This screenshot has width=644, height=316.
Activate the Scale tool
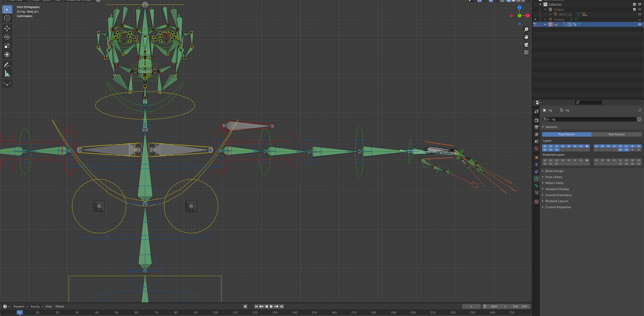click(x=7, y=46)
